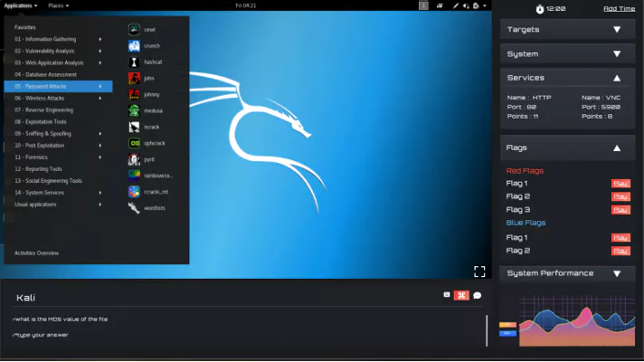Open the Places menu dropdown
The image size is (644, 362).
coord(58,5)
